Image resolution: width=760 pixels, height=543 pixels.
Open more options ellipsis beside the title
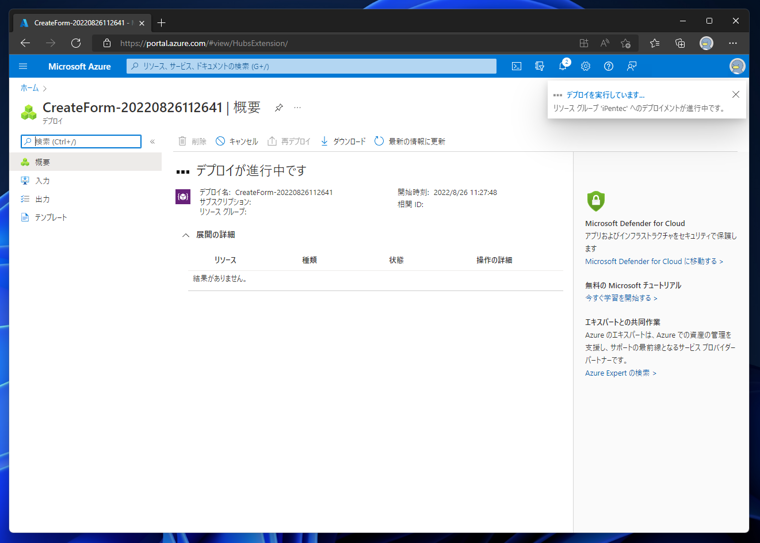coord(297,107)
